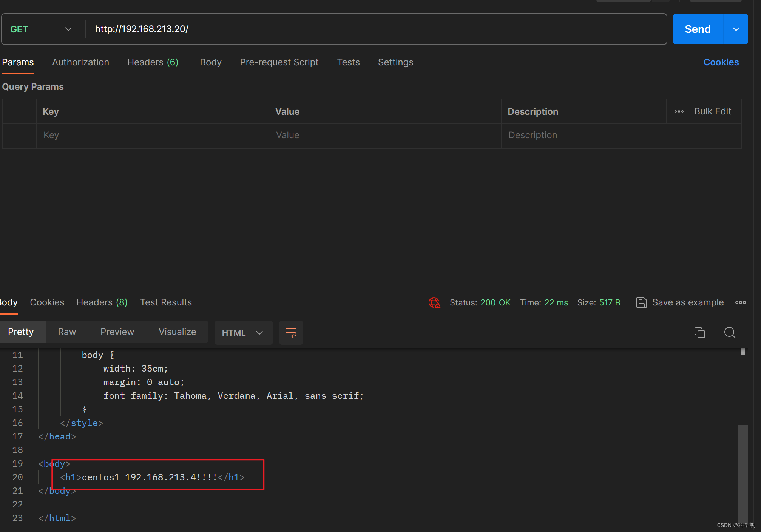Click the Send button

698,29
